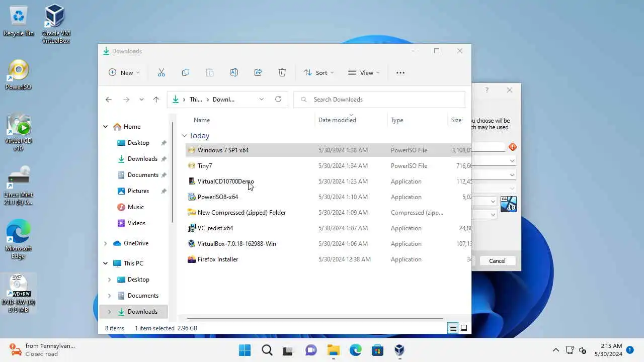Switch to details view layout icon

453,328
